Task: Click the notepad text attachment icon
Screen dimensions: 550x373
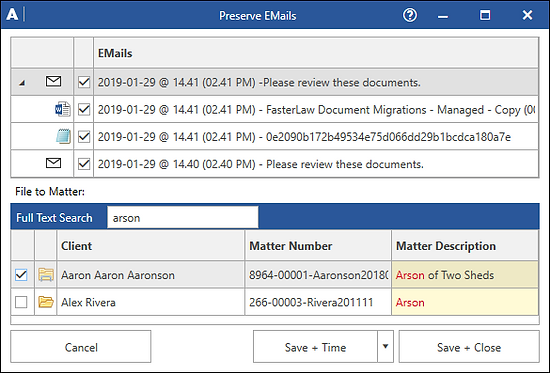Action: coord(63,136)
